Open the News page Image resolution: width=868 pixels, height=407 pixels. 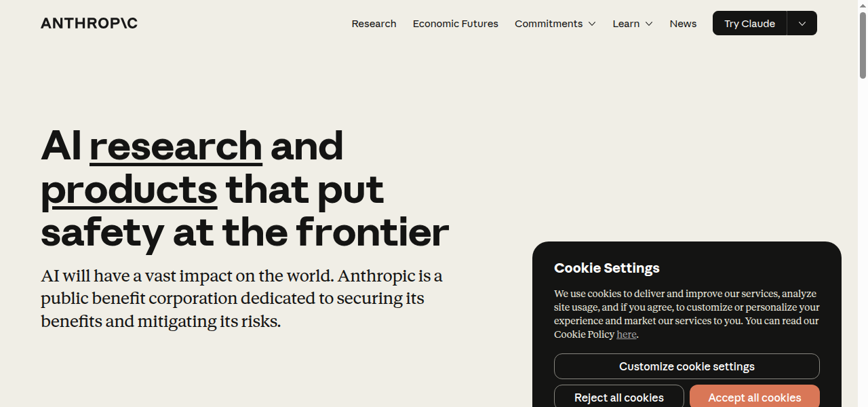[x=683, y=24]
